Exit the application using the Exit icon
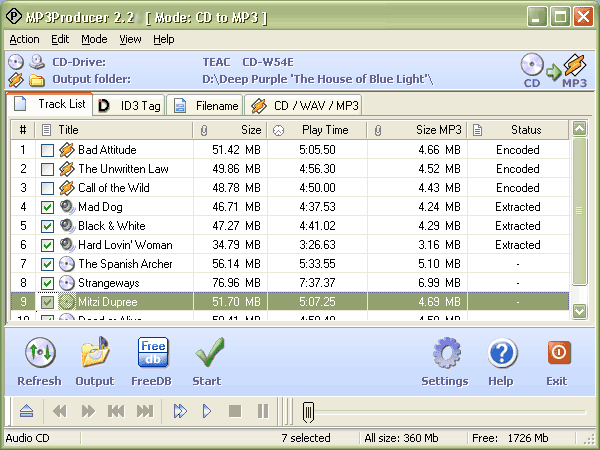Viewport: 600px width, 450px height. point(558,362)
